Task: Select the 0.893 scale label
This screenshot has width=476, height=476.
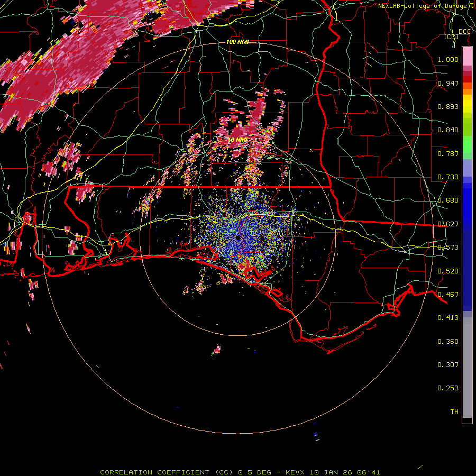Action: (x=448, y=106)
